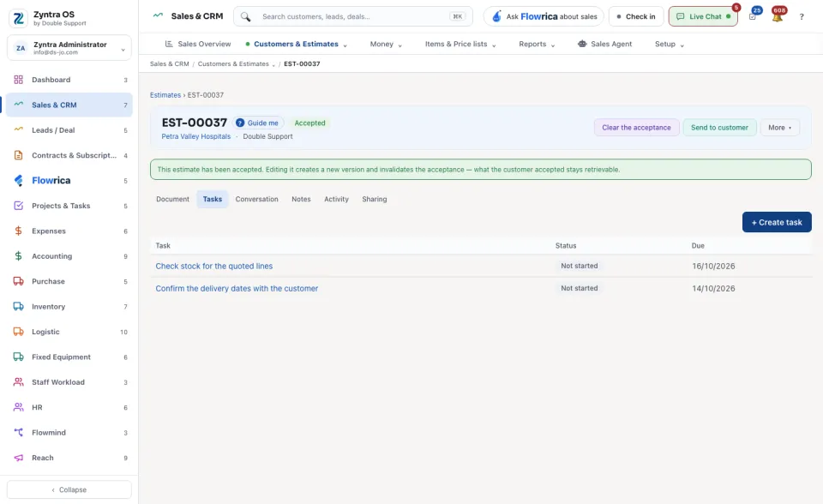
Task: Click the Not started status of Check stock task
Action: coord(579,267)
